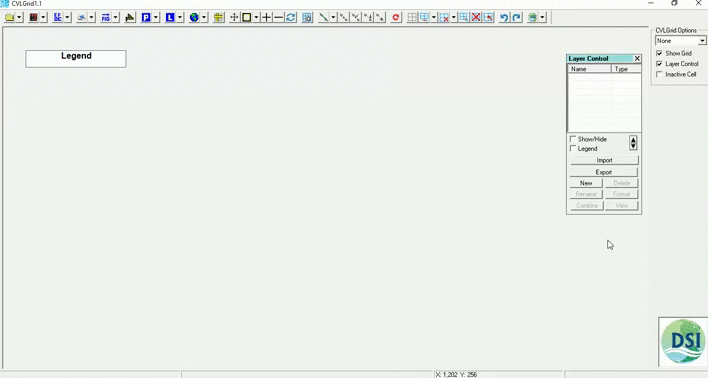Click the blue FIG arrow icon
The width and height of the screenshot is (708, 378).
pos(106,18)
